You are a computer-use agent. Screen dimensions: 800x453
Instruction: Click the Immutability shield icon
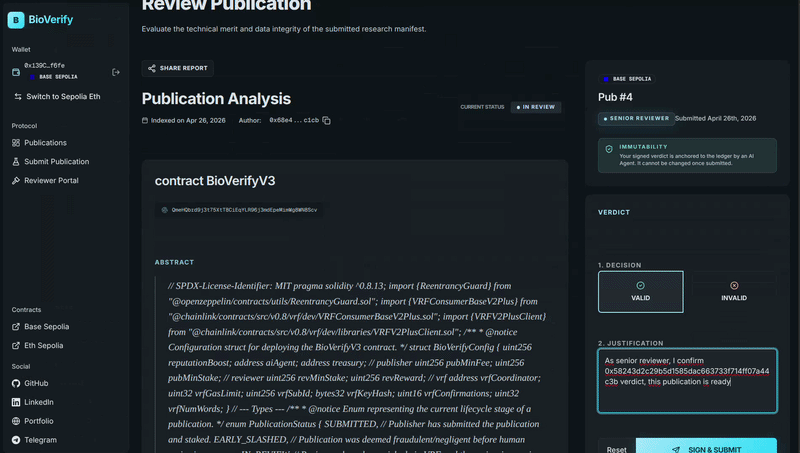(x=609, y=149)
